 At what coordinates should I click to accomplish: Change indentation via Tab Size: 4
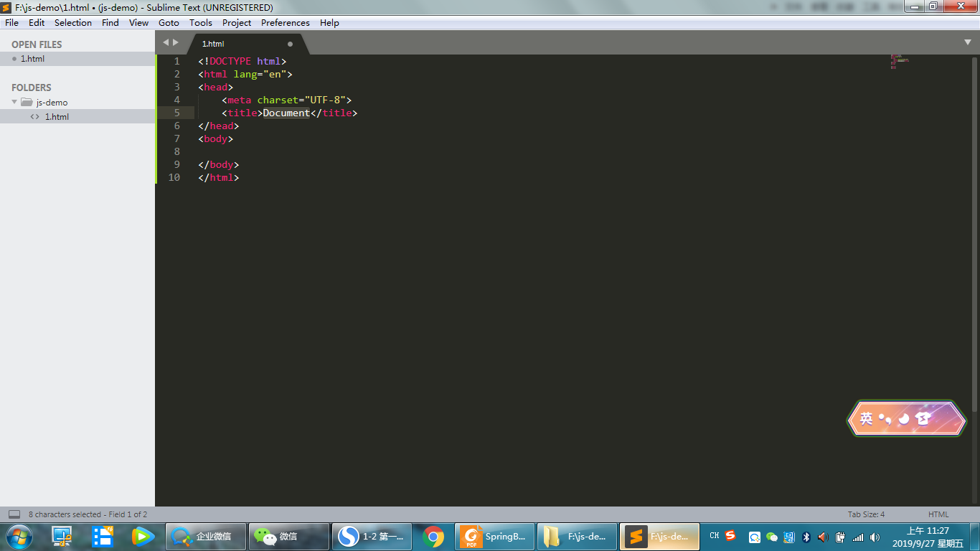[x=866, y=514]
